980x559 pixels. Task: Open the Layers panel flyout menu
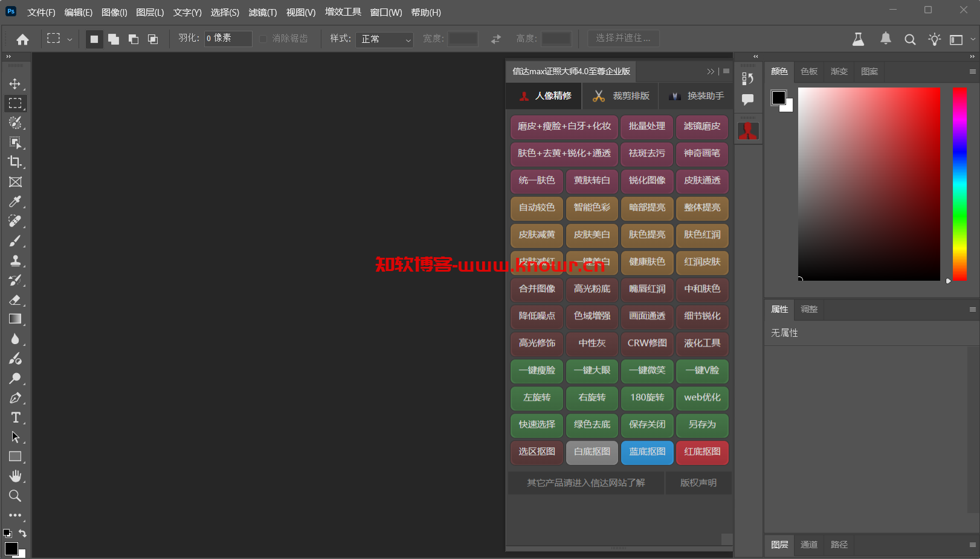click(x=972, y=545)
